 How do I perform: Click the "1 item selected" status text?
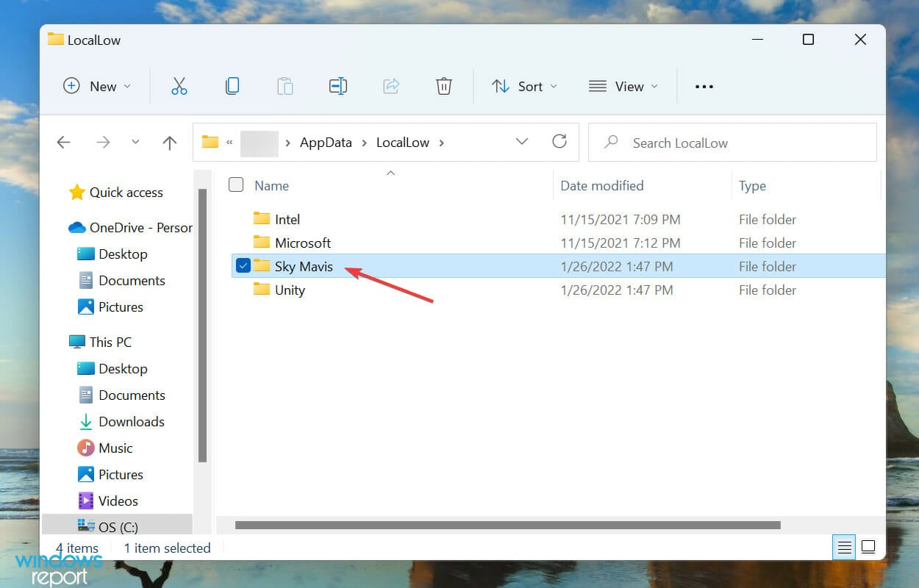(x=167, y=548)
